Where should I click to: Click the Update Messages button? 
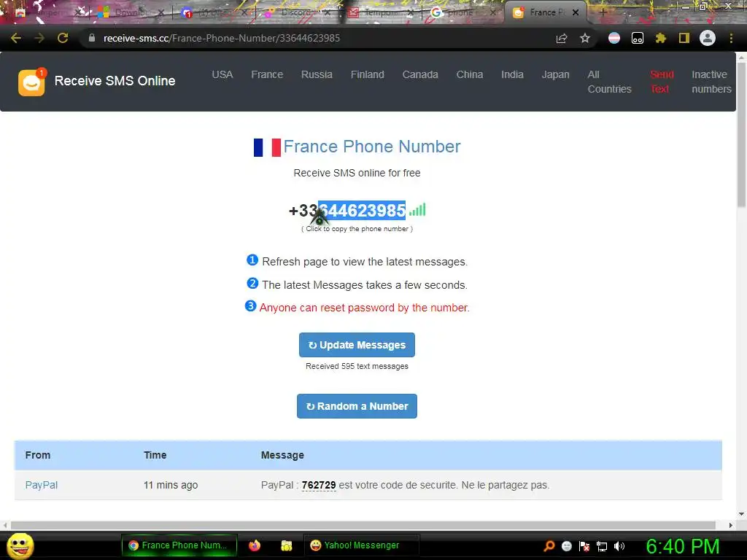point(357,345)
